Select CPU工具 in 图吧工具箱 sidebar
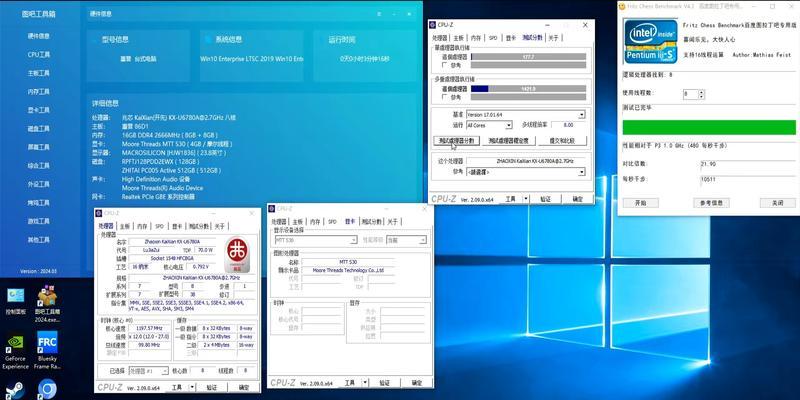The image size is (800, 400). (39, 55)
